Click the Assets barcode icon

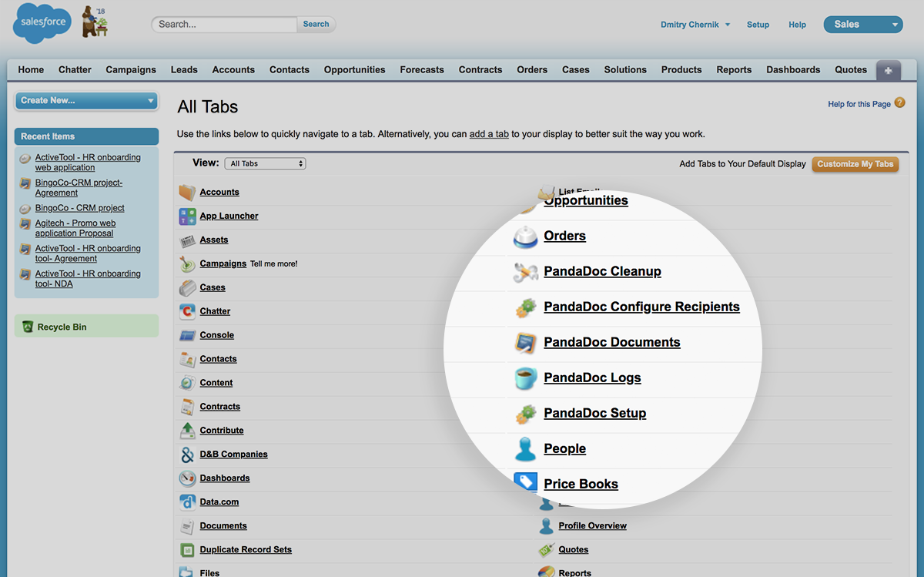[187, 240]
